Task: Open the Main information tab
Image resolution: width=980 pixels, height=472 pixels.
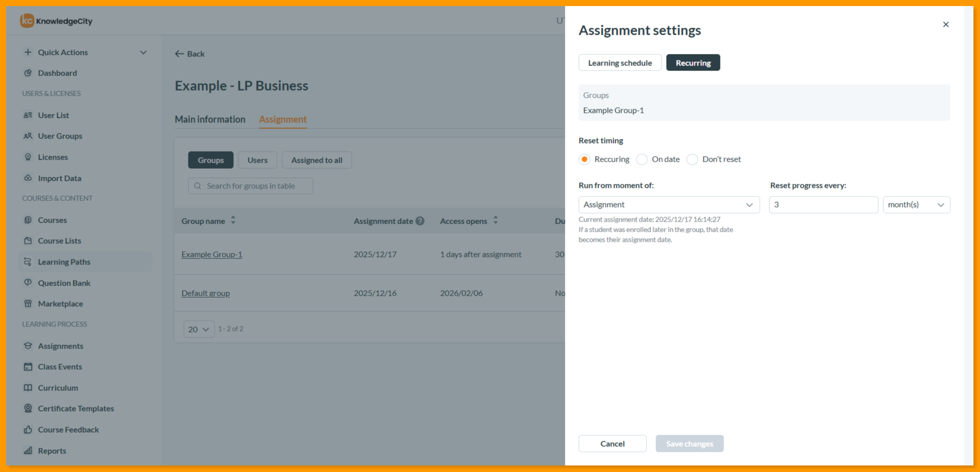Action: coord(210,119)
